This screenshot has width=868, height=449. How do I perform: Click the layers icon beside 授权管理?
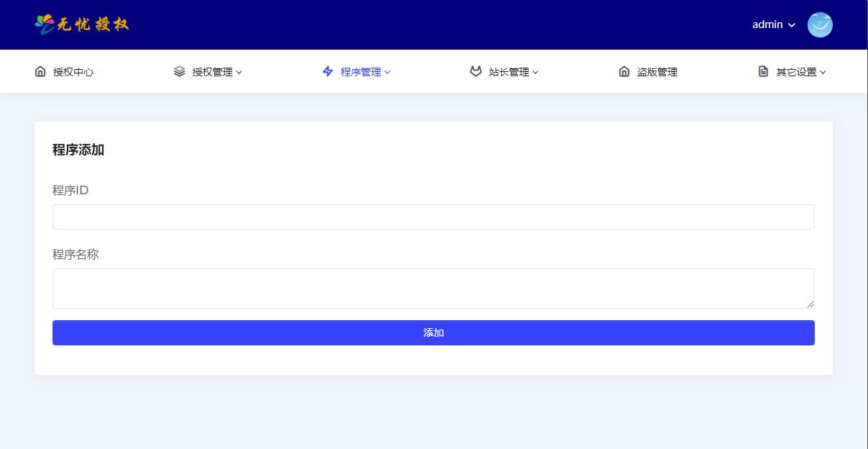coord(179,71)
